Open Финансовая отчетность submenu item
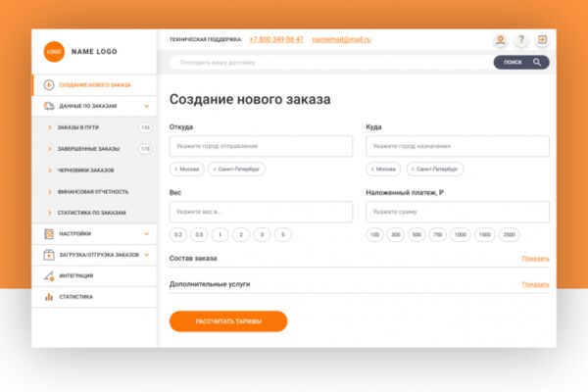Screen dimensions: 588x392 coord(94,192)
